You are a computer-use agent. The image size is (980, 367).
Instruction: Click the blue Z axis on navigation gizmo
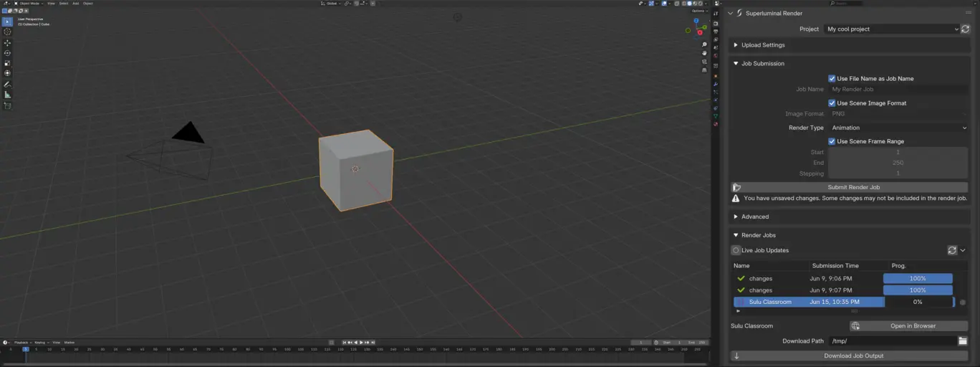click(696, 22)
